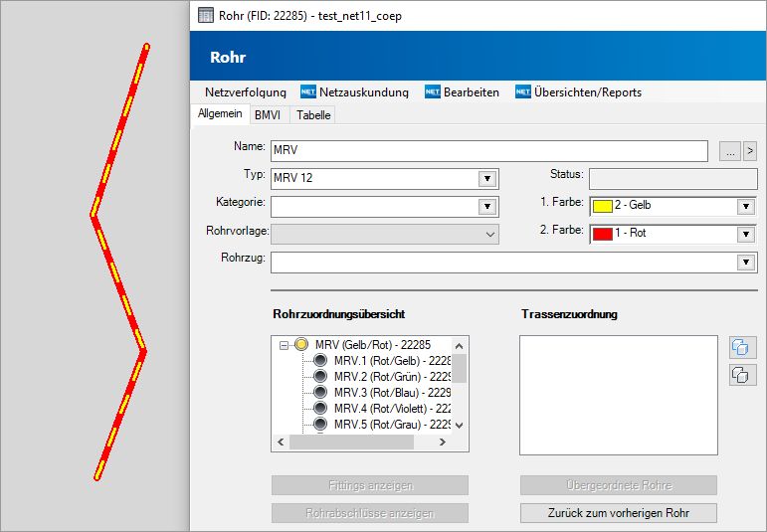Click the tree's vertical scrollbar thumb

coord(459,368)
